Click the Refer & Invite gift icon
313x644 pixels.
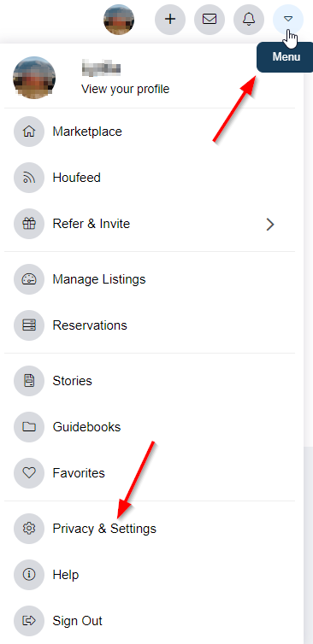tap(29, 224)
